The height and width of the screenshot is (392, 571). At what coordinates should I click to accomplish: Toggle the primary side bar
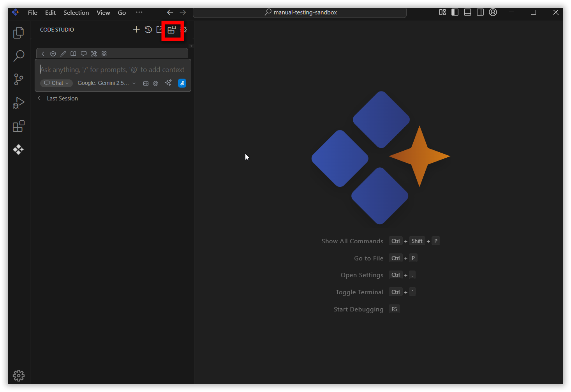tap(455, 12)
